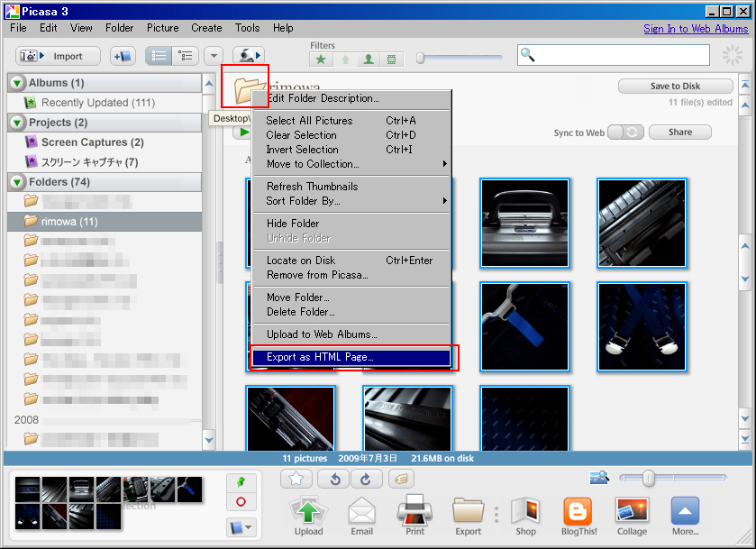
Task: Toggle the faces-only filter
Action: click(x=368, y=59)
